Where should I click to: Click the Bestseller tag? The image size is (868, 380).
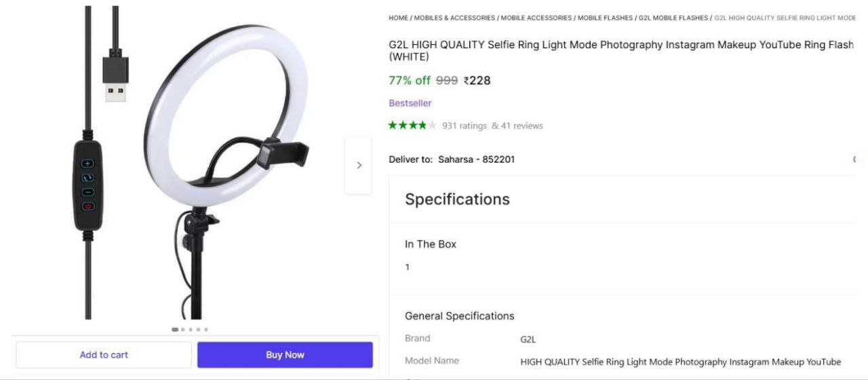[410, 103]
